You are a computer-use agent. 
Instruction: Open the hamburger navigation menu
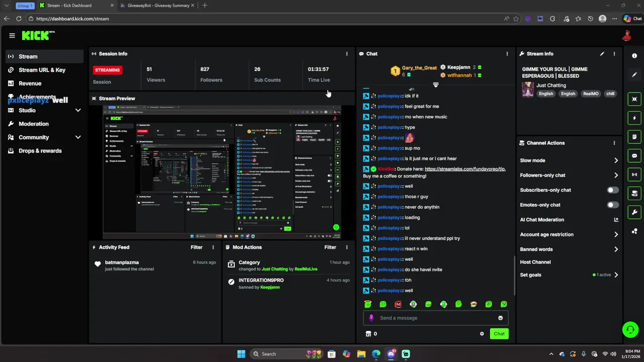(12, 35)
